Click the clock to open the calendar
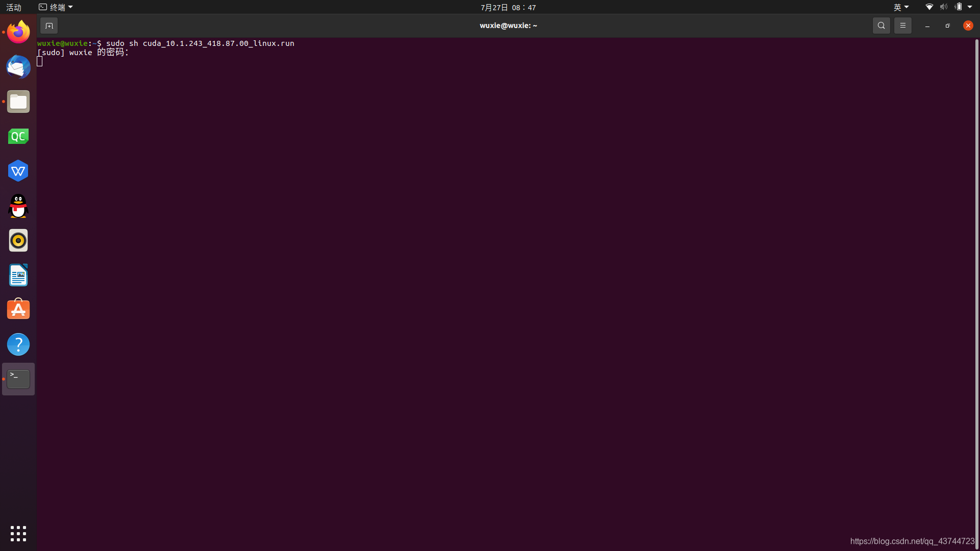Screen dimensions: 980x551 point(507,7)
